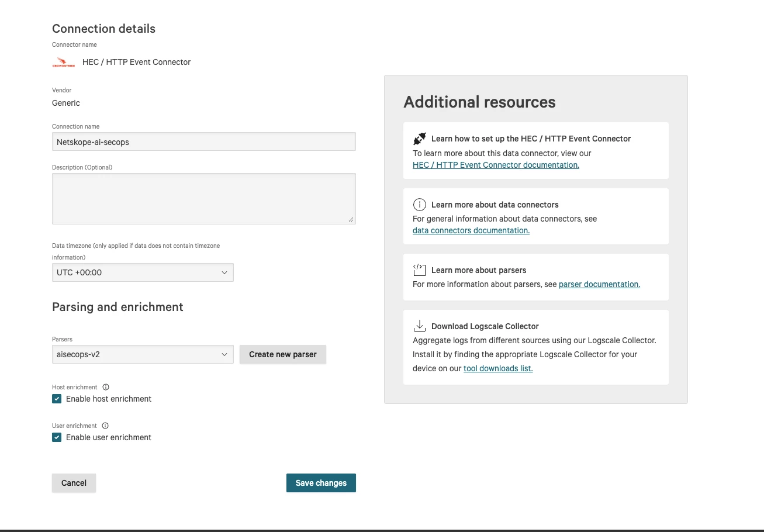Click the info circle icon for data connectors
The height and width of the screenshot is (532, 764).
pyautogui.click(x=419, y=205)
